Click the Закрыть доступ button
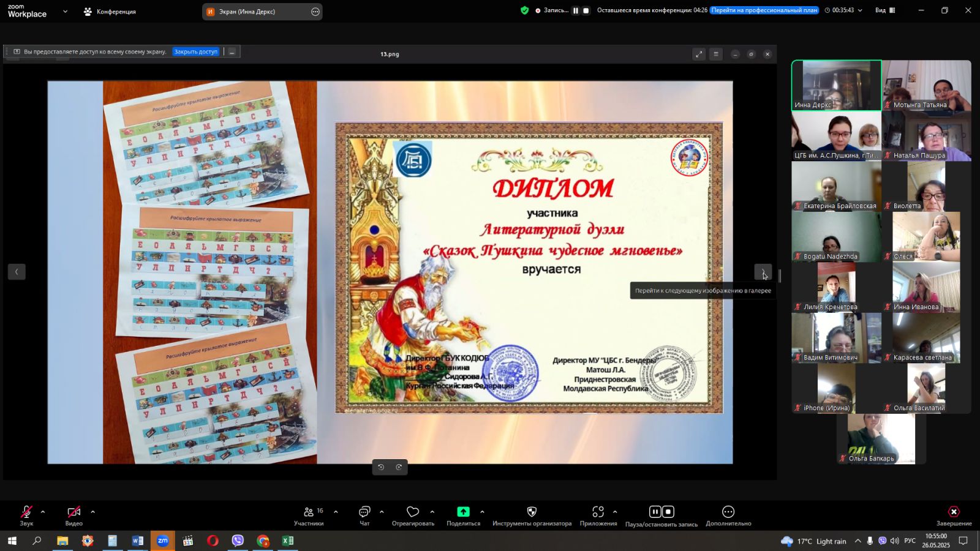The width and height of the screenshot is (980, 551). (x=195, y=52)
